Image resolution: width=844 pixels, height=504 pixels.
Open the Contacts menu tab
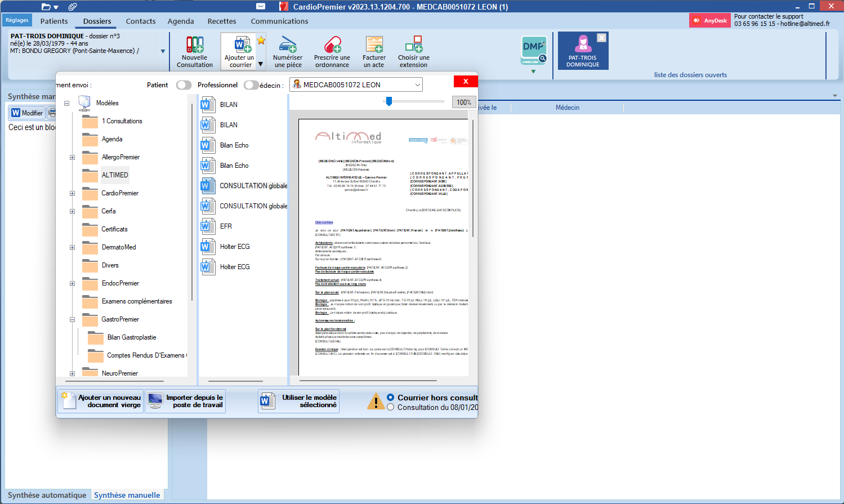coord(141,21)
